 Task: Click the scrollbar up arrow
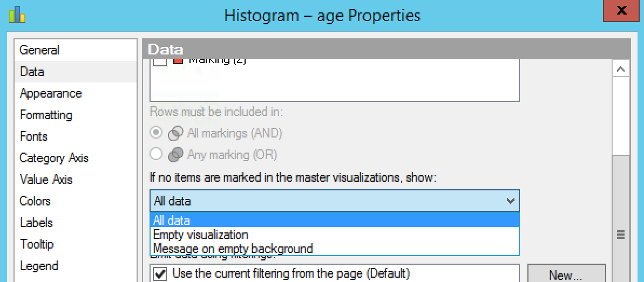coord(621,70)
